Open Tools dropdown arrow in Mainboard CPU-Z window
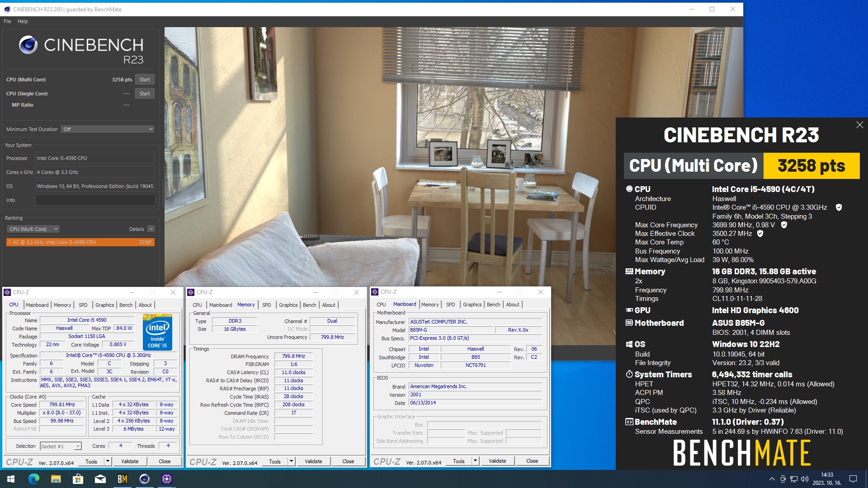This screenshot has height=488, width=868. click(475, 461)
